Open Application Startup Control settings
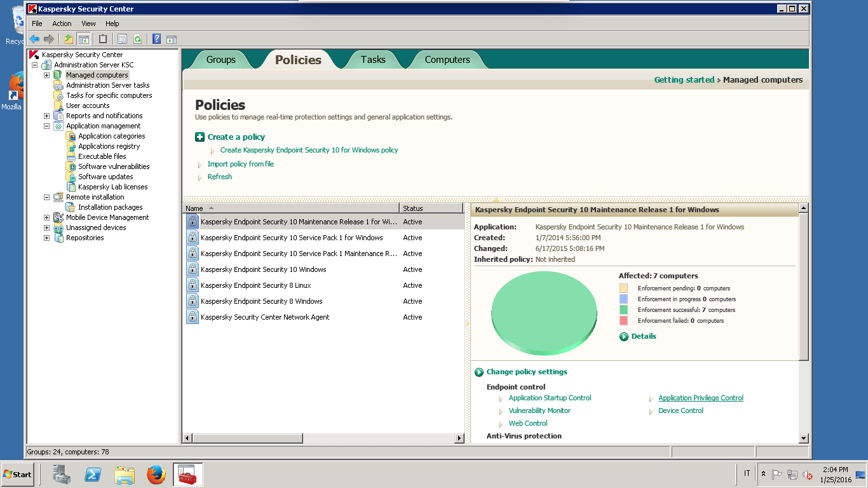Viewport: 868px width, 488px height. tap(550, 398)
